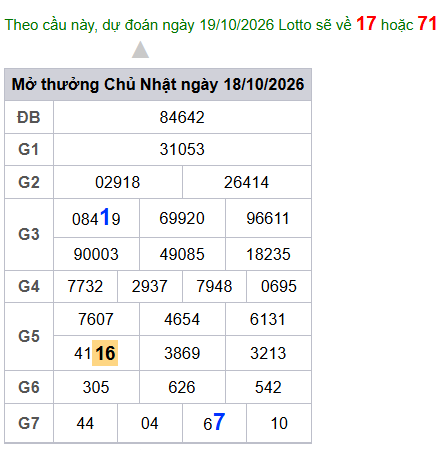447x450 pixels.
Task: Click the G3 value 69920
Action: 182,218
